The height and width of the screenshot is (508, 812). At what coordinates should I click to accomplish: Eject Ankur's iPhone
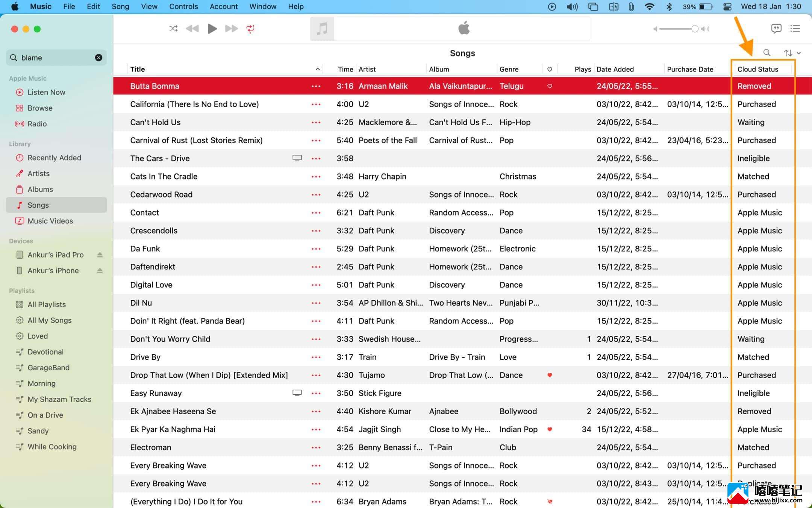point(100,271)
